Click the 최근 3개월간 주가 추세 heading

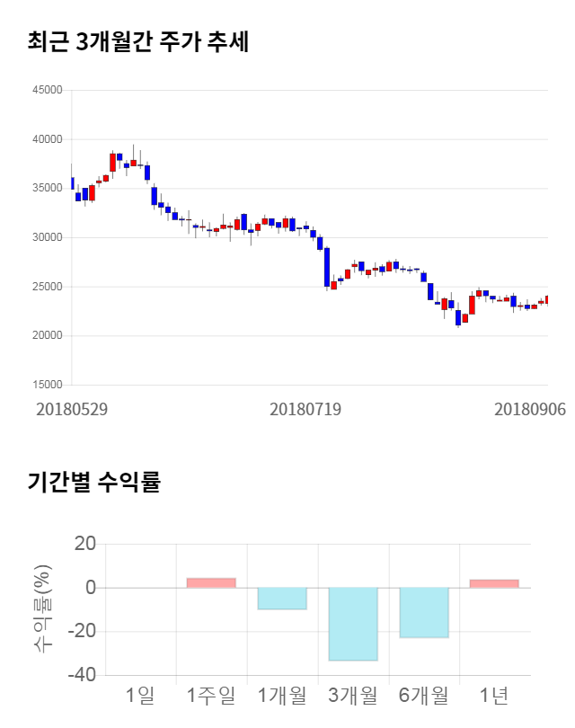[x=137, y=41]
